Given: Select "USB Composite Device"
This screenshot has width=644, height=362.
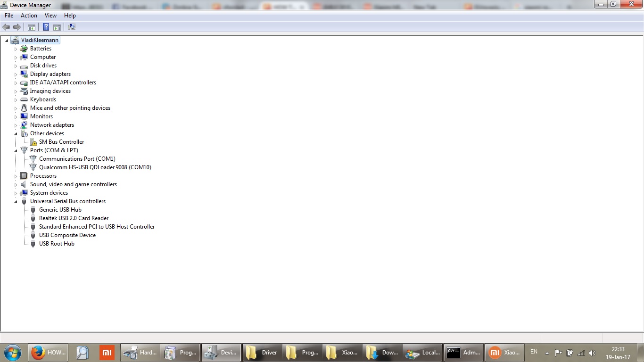Looking at the screenshot, I should pyautogui.click(x=67, y=235).
